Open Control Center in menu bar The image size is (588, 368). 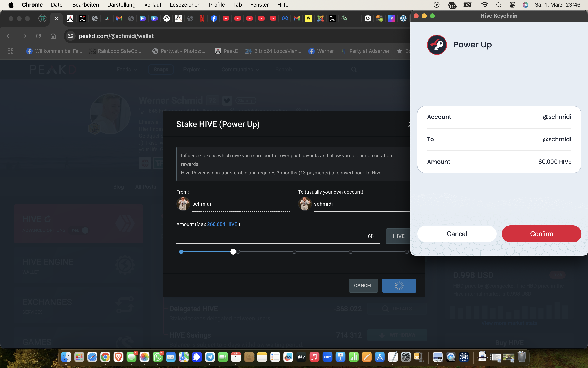(512, 5)
